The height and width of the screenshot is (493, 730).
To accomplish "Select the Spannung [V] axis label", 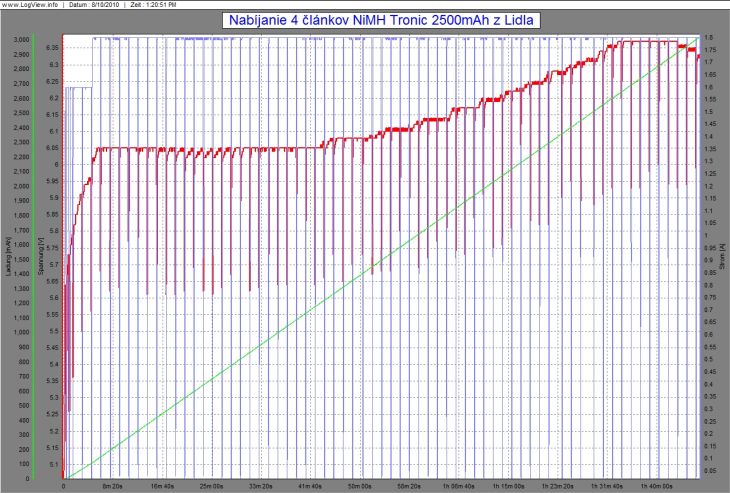I will coord(39,257).
